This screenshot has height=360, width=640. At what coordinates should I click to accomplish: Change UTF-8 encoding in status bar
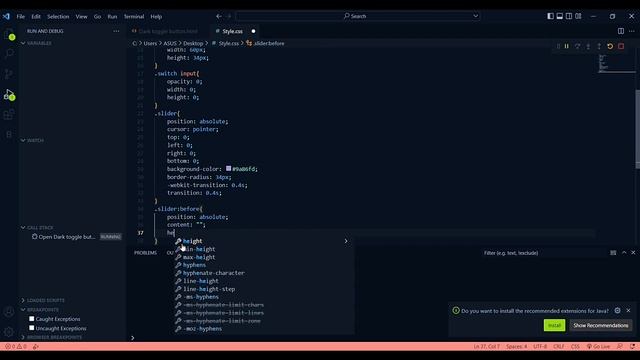pyautogui.click(x=540, y=347)
